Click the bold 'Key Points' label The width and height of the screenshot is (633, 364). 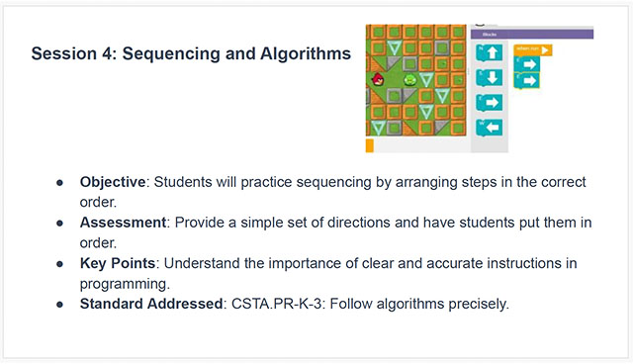pyautogui.click(x=118, y=263)
